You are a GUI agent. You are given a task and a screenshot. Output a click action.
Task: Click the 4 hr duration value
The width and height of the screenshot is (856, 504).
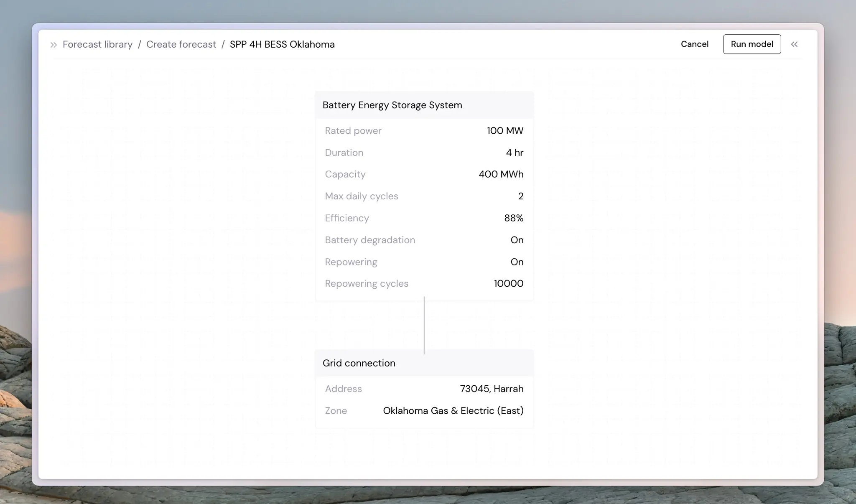pyautogui.click(x=515, y=153)
